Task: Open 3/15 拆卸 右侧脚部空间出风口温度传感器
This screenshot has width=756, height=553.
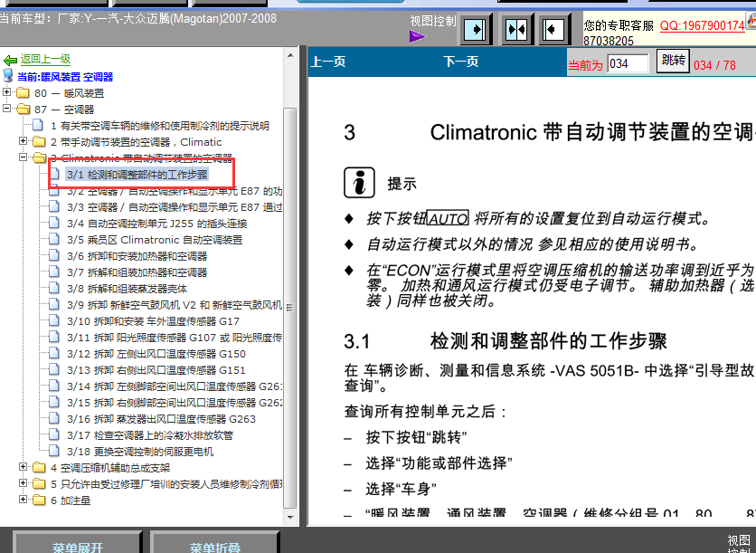Action: coord(175,403)
